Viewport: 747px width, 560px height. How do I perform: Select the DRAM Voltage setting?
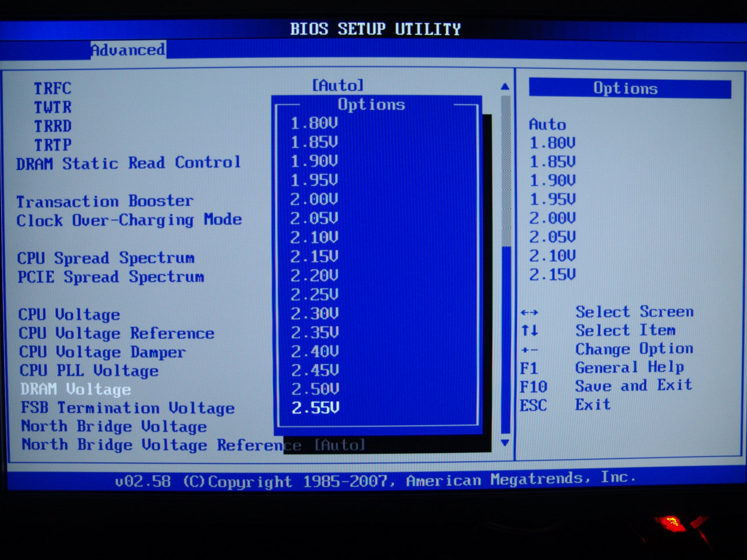point(76,389)
